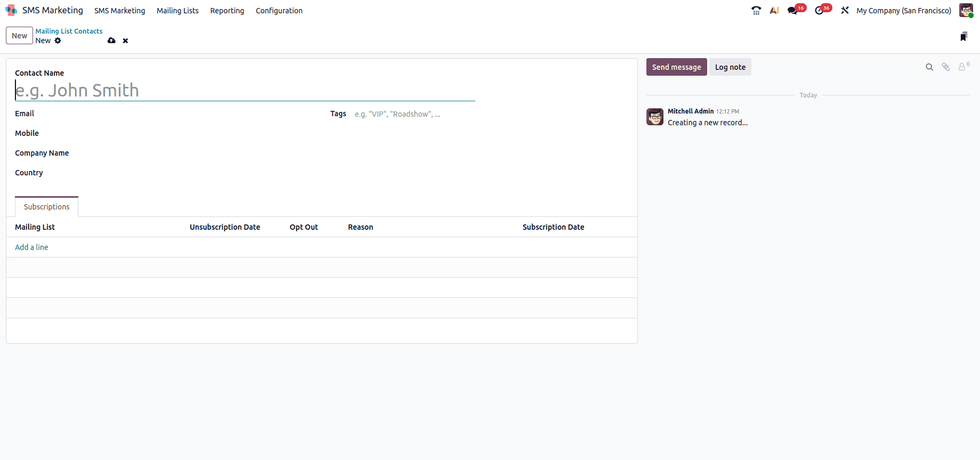Open the Mailing Lists menu
Screen dimensions: 980x460
tap(177, 11)
